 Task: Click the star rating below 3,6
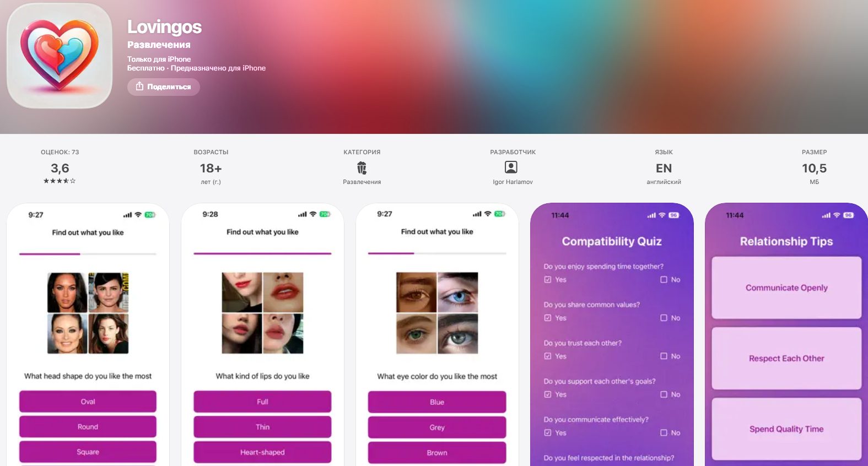pos(60,181)
